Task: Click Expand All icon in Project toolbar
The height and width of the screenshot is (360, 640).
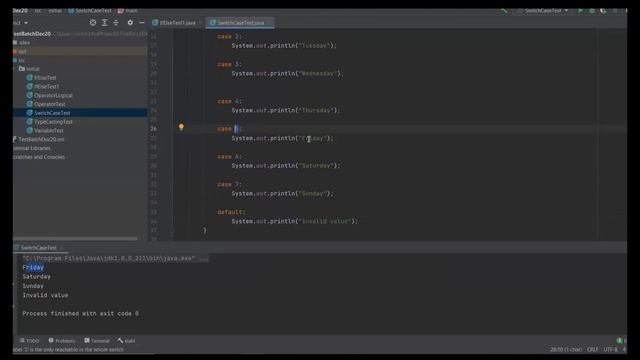Action: (104, 23)
